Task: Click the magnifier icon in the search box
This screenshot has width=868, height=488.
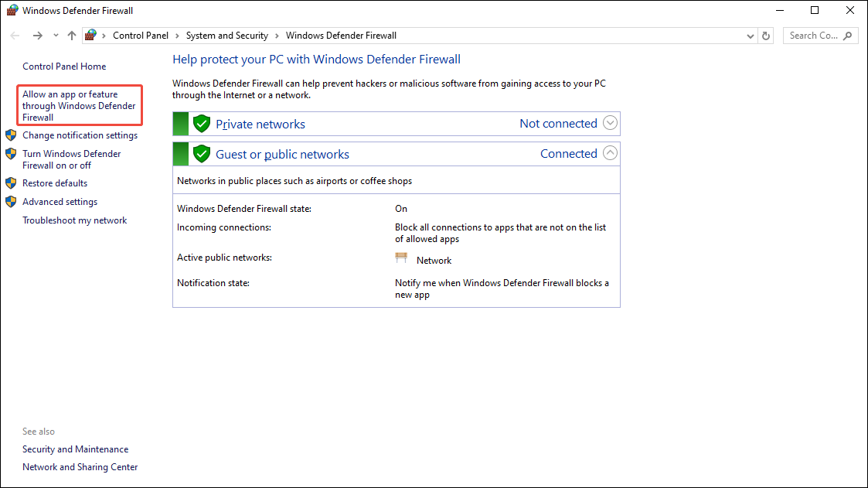Action: point(848,36)
